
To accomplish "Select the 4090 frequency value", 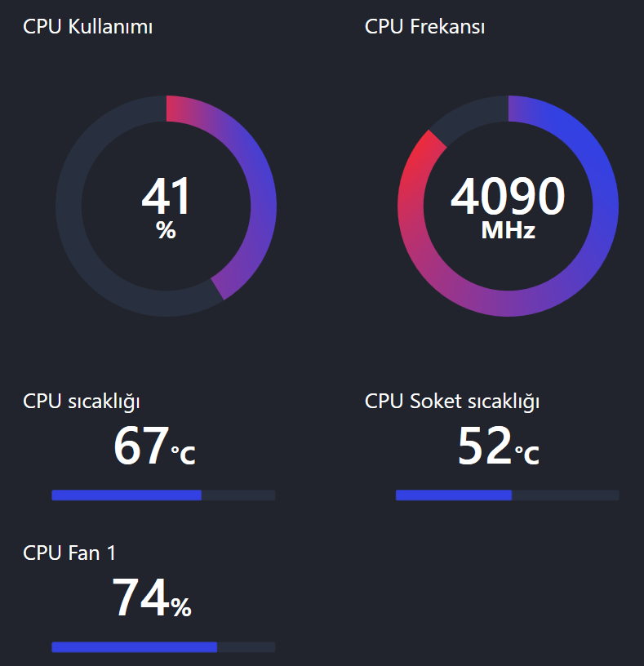I will coord(508,197).
